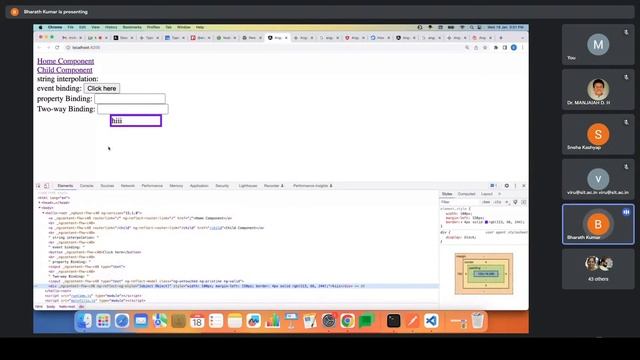Collapse the hello-root node in Elements tree
Image resolution: width=640 pixels, height=360 pixels.
pos(43,213)
